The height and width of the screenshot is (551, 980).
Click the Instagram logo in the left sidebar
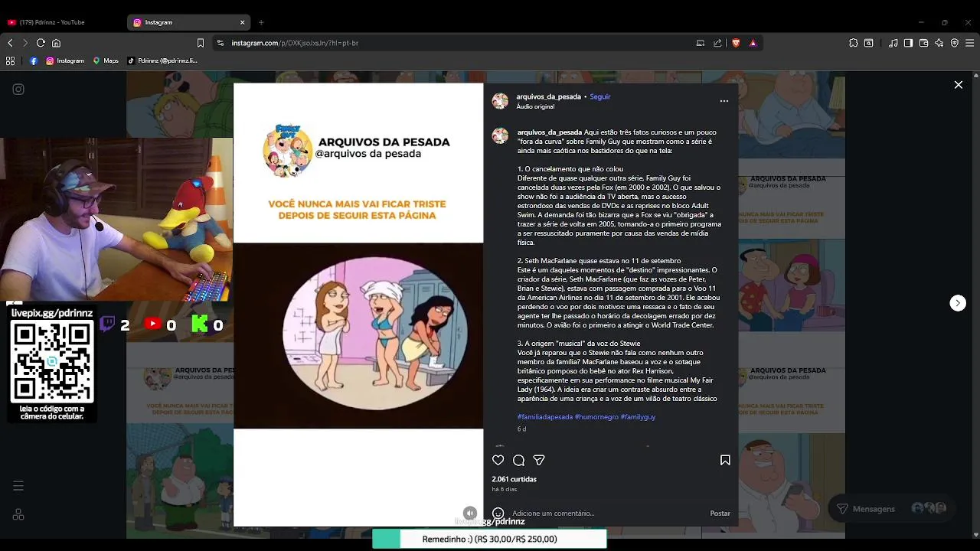tap(18, 89)
